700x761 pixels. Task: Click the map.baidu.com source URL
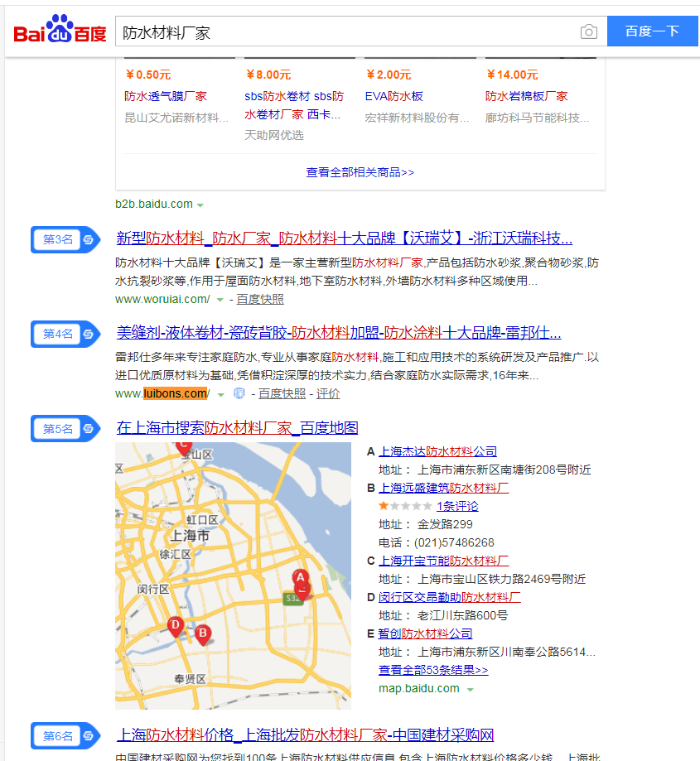point(419,688)
